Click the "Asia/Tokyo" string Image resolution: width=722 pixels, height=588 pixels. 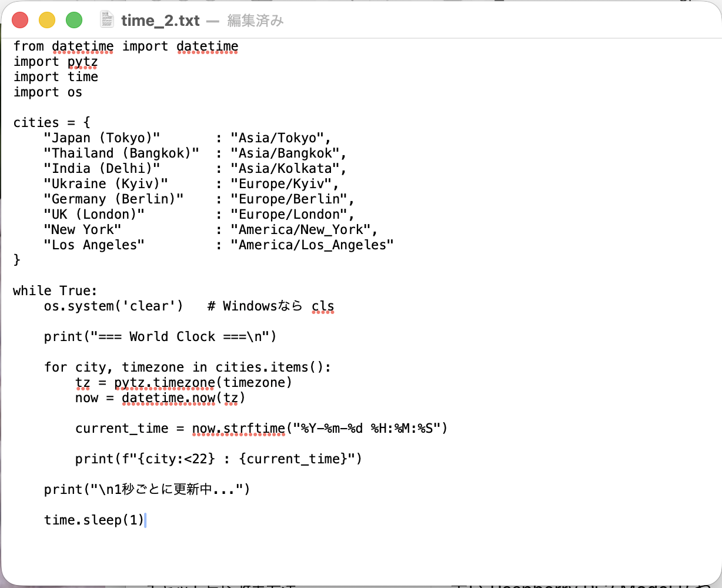pyautogui.click(x=278, y=138)
